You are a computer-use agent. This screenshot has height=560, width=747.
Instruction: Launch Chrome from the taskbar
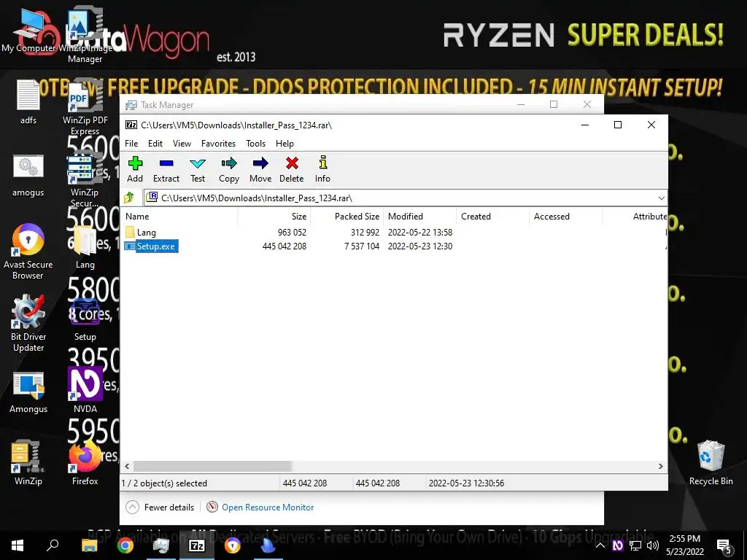pos(125,545)
